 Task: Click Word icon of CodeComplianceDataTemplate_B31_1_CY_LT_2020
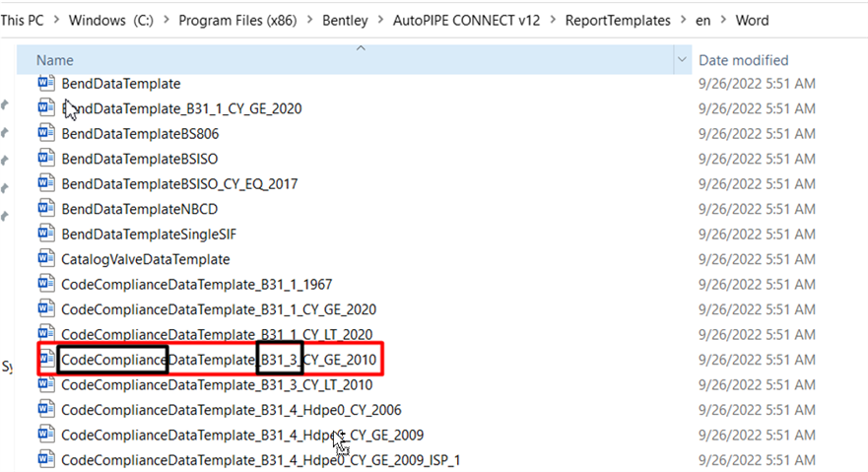pyautogui.click(x=46, y=332)
